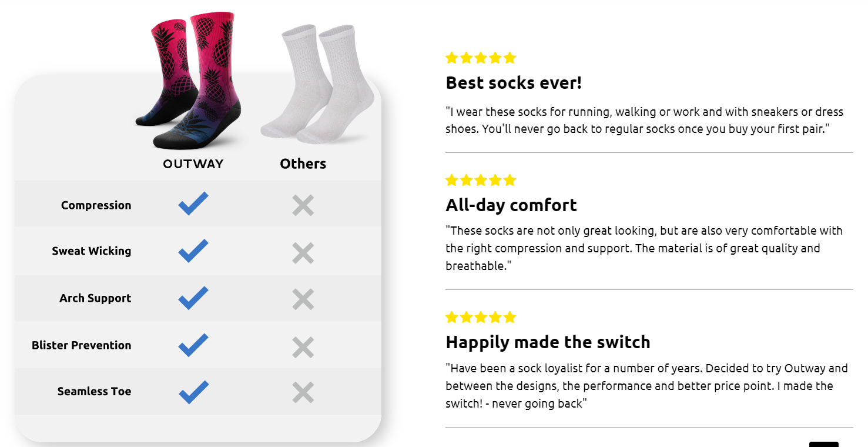Image resolution: width=868 pixels, height=447 pixels.
Task: Click the 'Best socks ever!' review title
Action: pos(514,82)
